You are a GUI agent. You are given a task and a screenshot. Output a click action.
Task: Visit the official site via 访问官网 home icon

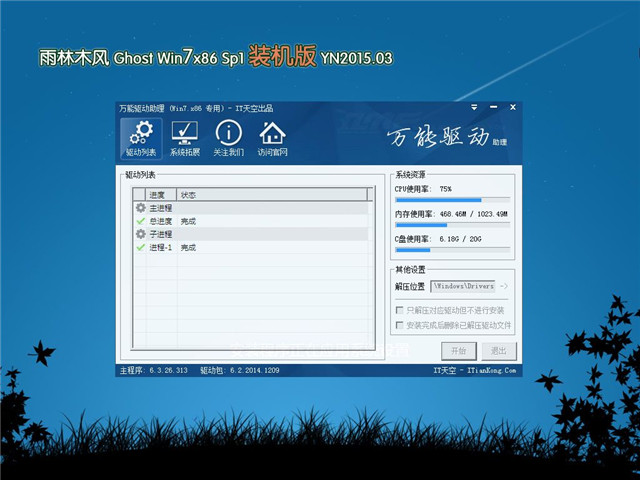272,139
